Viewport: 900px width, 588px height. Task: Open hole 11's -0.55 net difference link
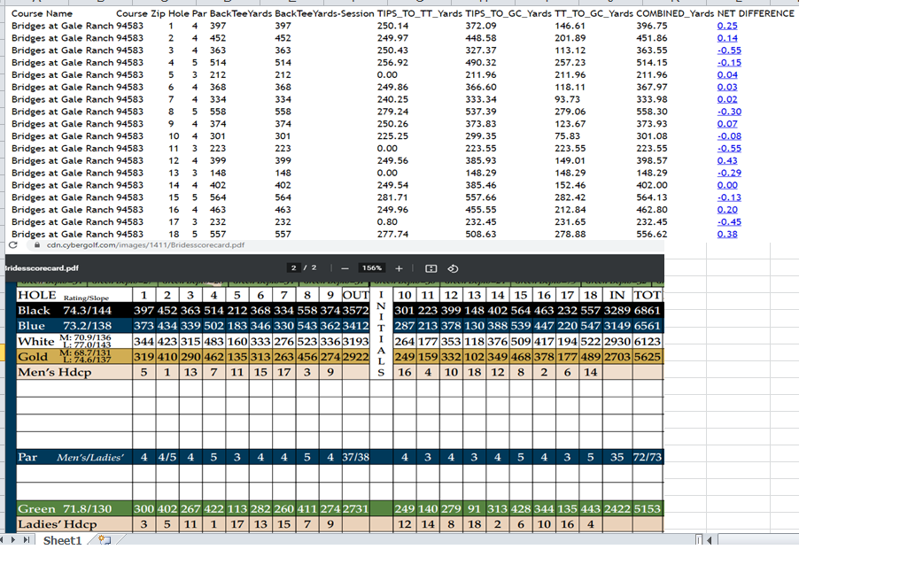[x=729, y=149]
